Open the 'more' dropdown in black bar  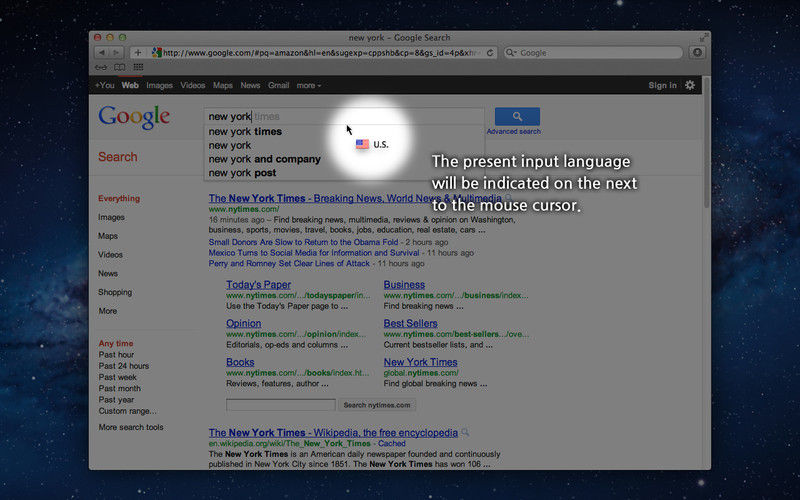coord(309,85)
